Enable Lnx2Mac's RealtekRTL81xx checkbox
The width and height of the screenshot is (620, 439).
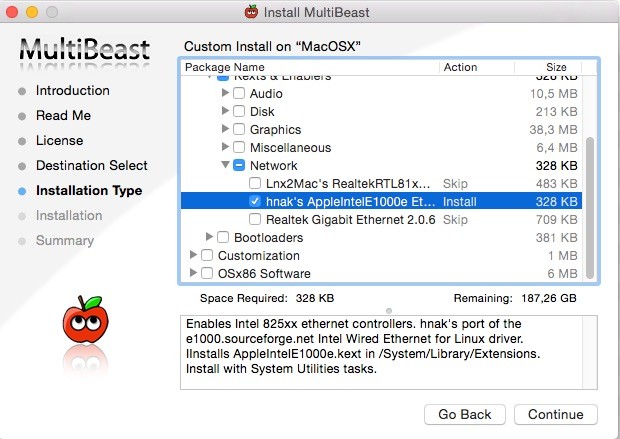255,183
